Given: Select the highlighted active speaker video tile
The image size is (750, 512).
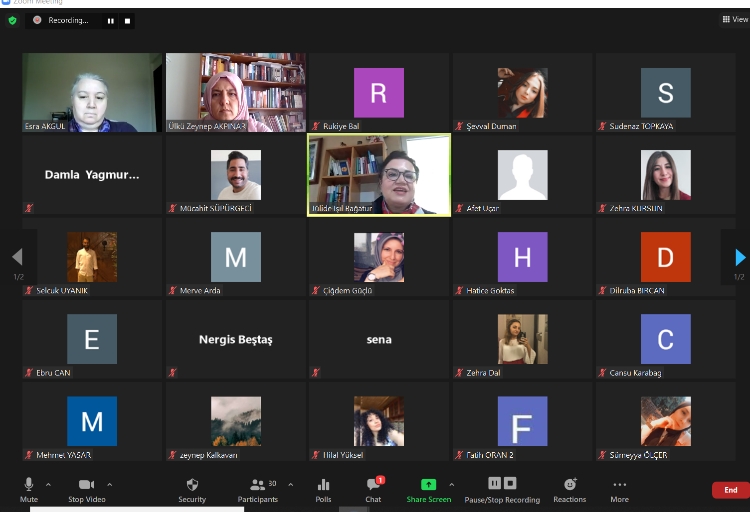Looking at the screenshot, I should [x=379, y=175].
